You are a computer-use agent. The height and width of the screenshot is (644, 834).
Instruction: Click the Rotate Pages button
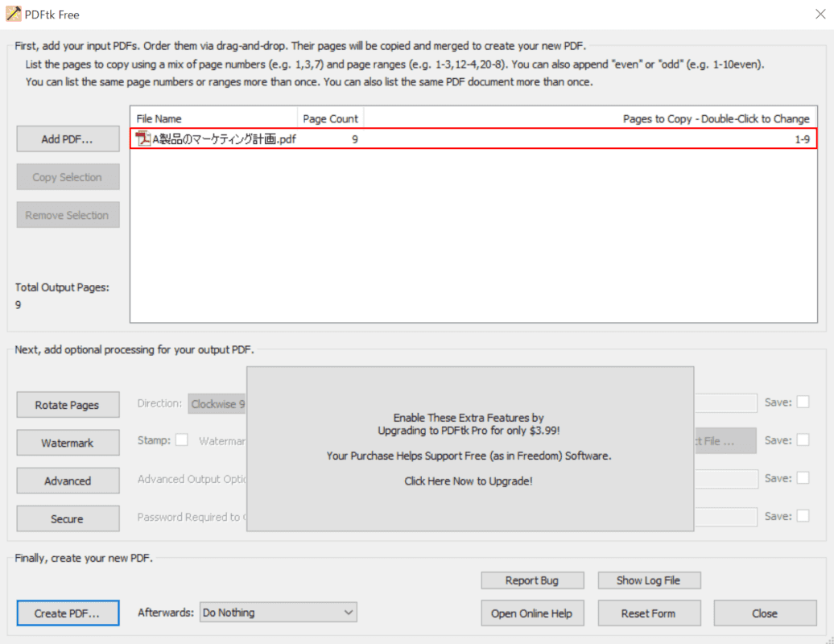(68, 405)
